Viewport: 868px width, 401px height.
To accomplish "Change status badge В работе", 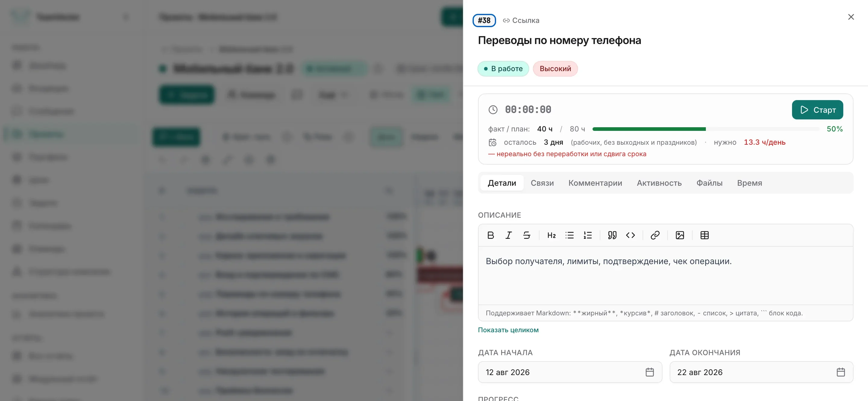I will pos(503,69).
